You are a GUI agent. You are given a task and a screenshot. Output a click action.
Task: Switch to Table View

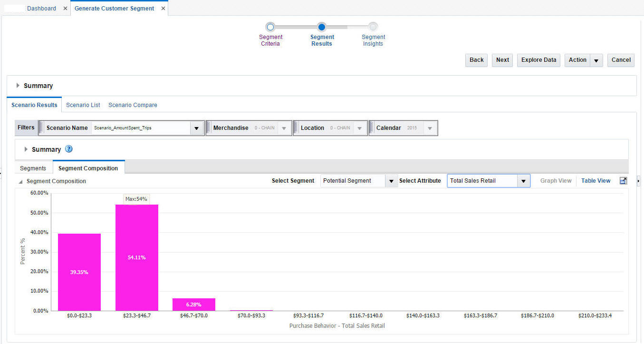click(596, 181)
